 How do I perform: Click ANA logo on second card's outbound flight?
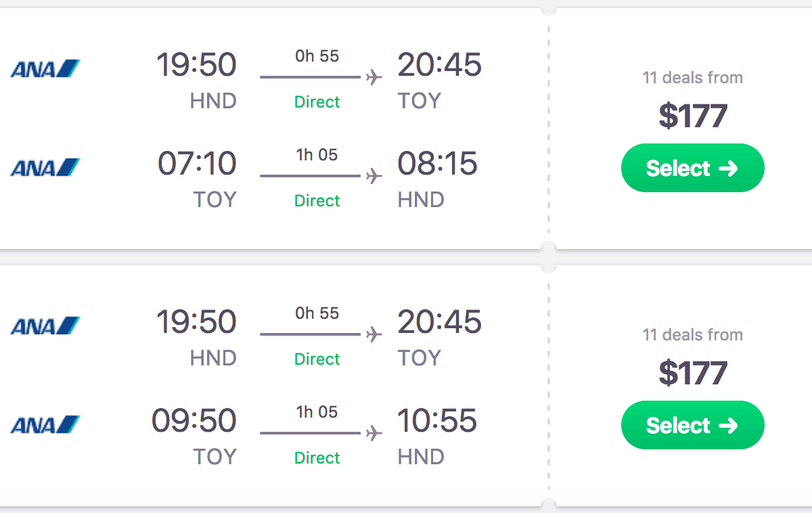(x=45, y=326)
